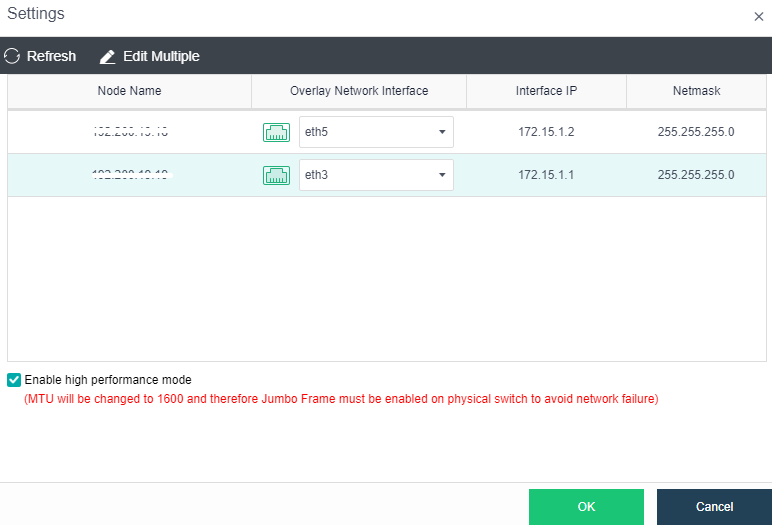The width and height of the screenshot is (772, 525).
Task: Open the eth5 interface dropdown
Action: pyautogui.click(x=366, y=132)
